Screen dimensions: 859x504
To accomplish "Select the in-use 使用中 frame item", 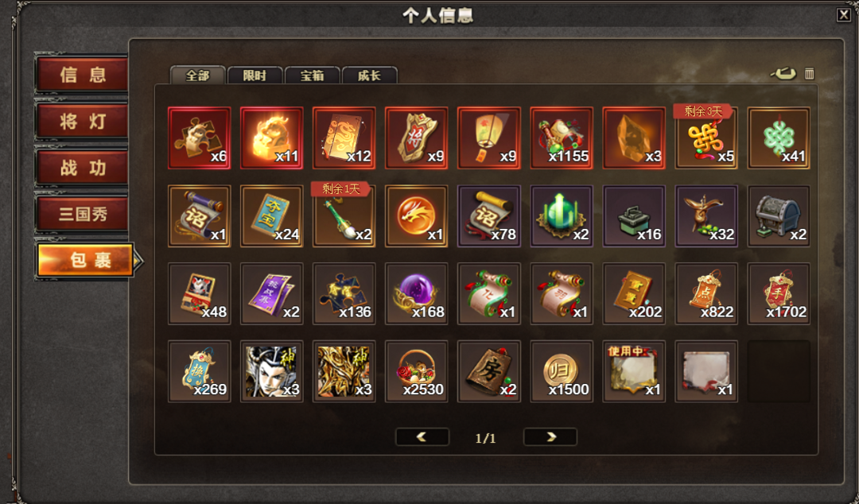I will click(634, 371).
